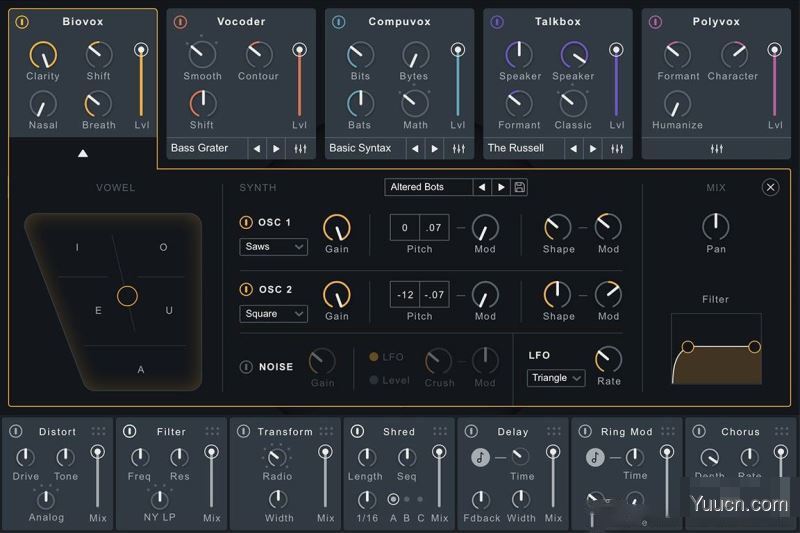
Task: Go to next synth preset after Altered Bots
Action: (x=501, y=187)
